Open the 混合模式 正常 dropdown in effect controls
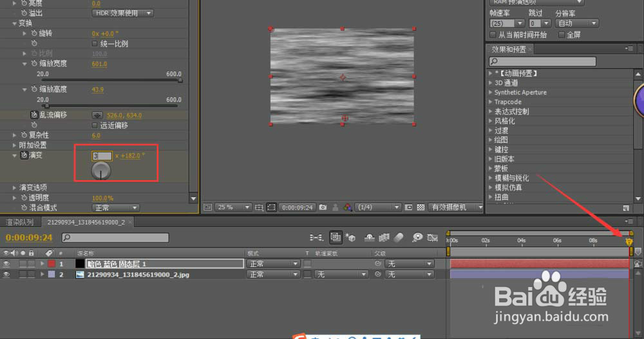The width and height of the screenshot is (644, 339). tap(116, 208)
